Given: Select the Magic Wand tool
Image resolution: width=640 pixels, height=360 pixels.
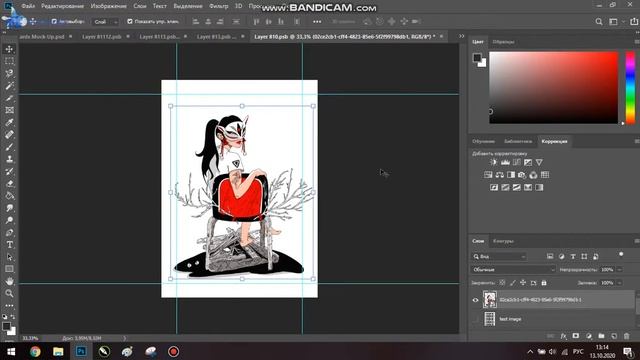Looking at the screenshot, I should click(9, 86).
